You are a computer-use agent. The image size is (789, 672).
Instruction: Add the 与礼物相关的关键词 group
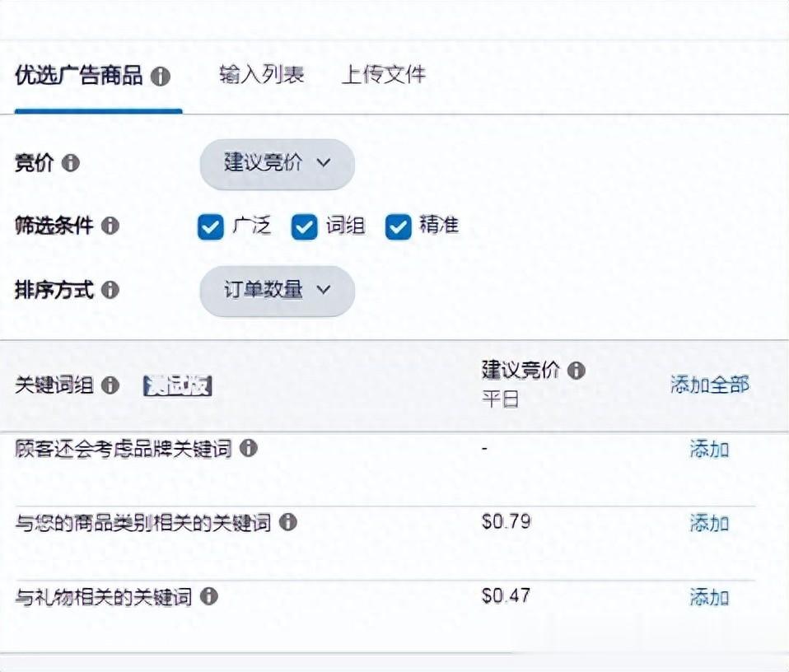tap(709, 597)
